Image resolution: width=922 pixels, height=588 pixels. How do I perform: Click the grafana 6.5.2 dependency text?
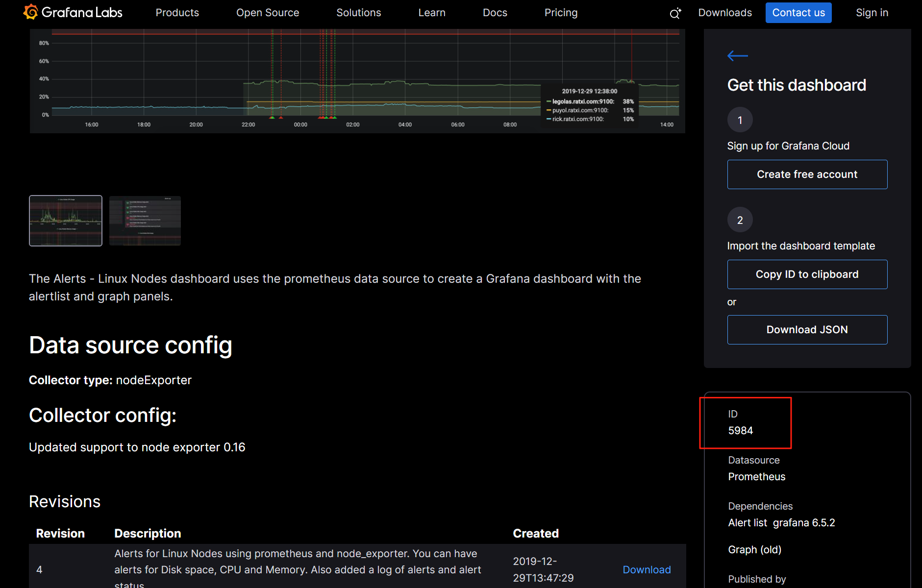[x=804, y=523]
